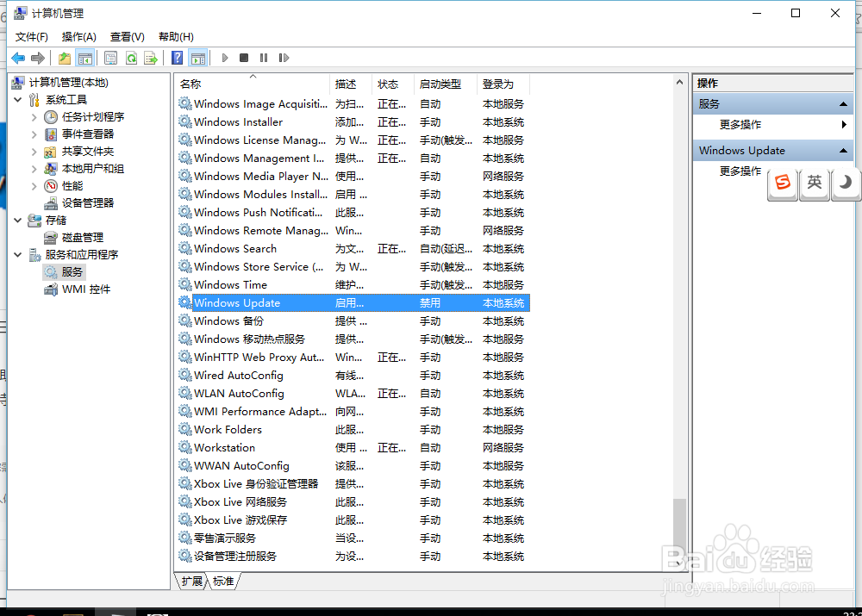Sort by the 启动类型 column header
Screen dimensions: 862x616
tap(446, 84)
